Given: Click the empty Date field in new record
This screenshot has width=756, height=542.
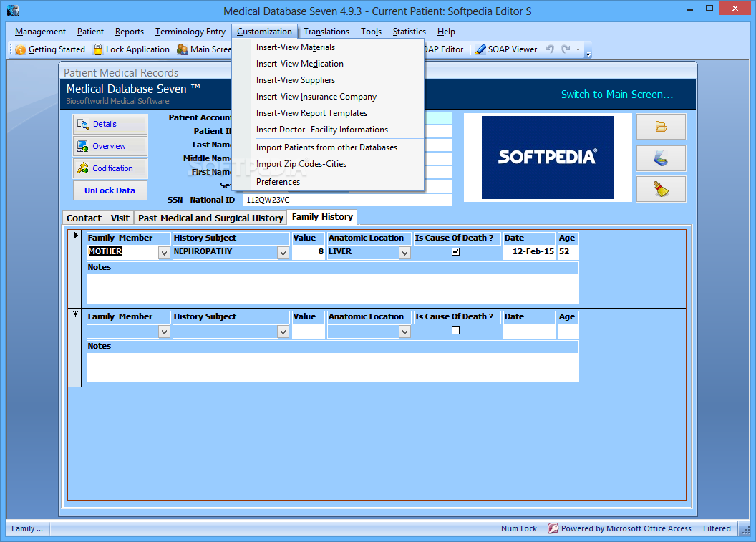Looking at the screenshot, I should [529, 331].
